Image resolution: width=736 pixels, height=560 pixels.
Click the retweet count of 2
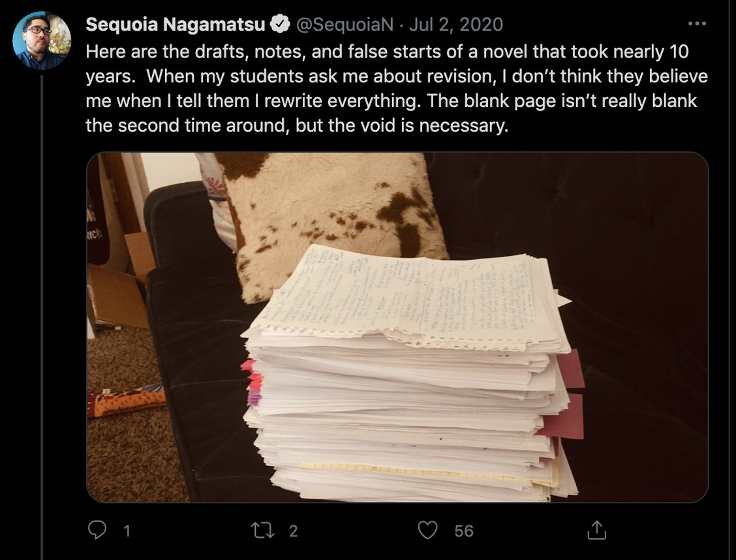294,531
